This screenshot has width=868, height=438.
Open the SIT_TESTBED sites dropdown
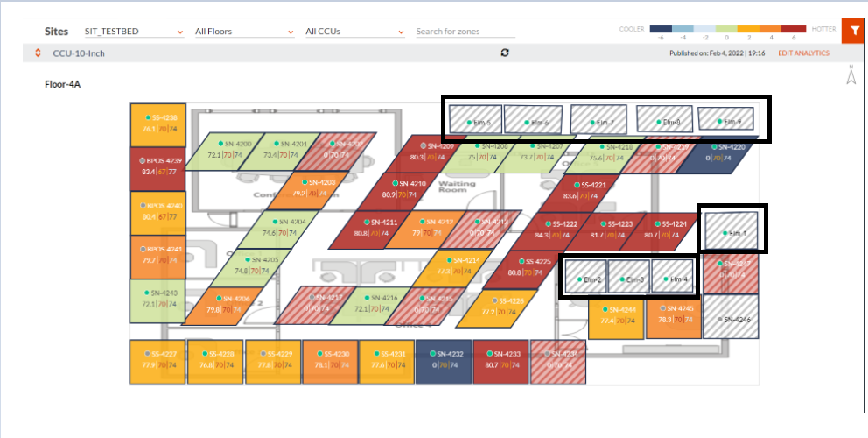[x=133, y=32]
